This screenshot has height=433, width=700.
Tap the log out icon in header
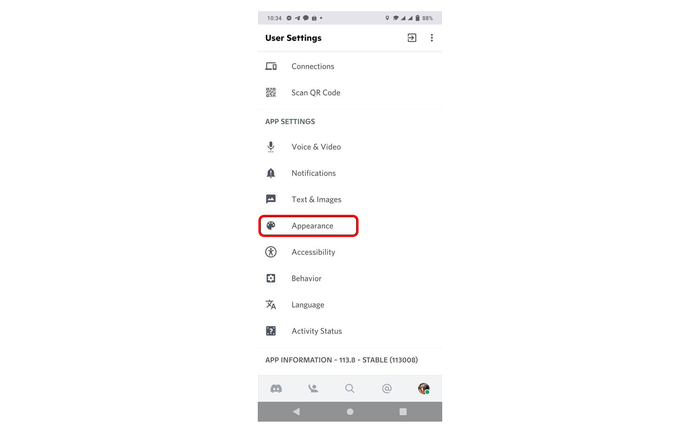point(412,38)
